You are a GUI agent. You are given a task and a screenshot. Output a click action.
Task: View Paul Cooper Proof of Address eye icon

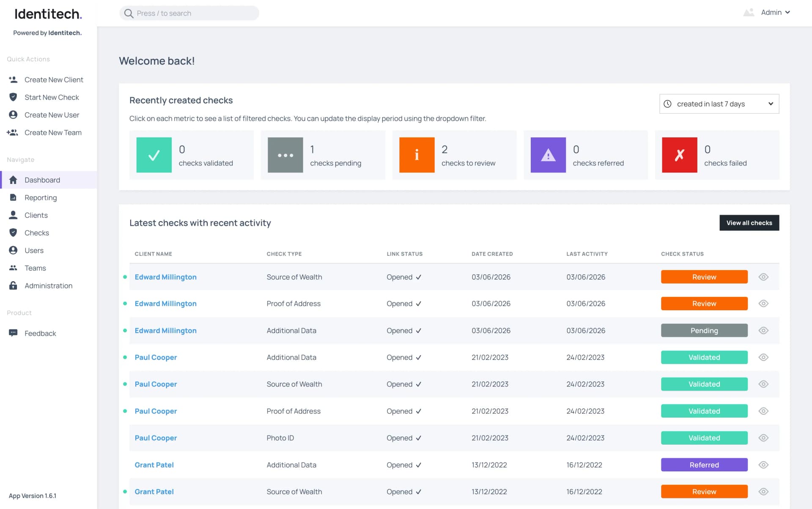point(763,411)
